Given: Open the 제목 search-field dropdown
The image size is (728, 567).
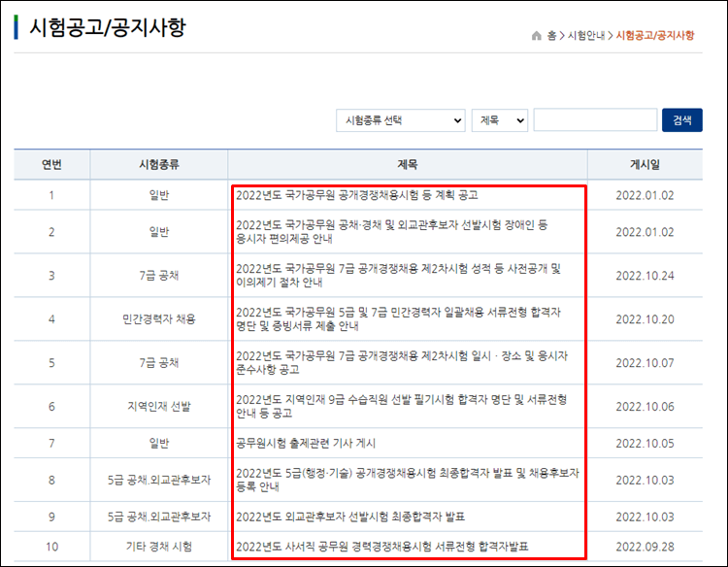Looking at the screenshot, I should point(500,120).
